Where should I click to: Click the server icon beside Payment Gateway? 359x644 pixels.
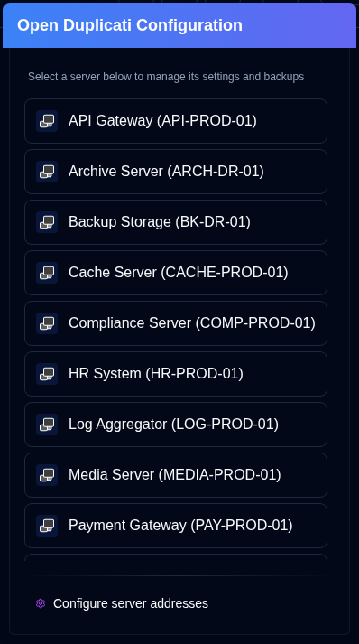[x=47, y=526]
